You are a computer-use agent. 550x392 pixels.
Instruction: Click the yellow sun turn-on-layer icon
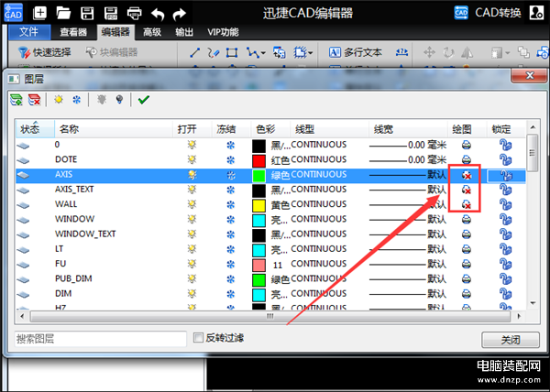point(59,100)
